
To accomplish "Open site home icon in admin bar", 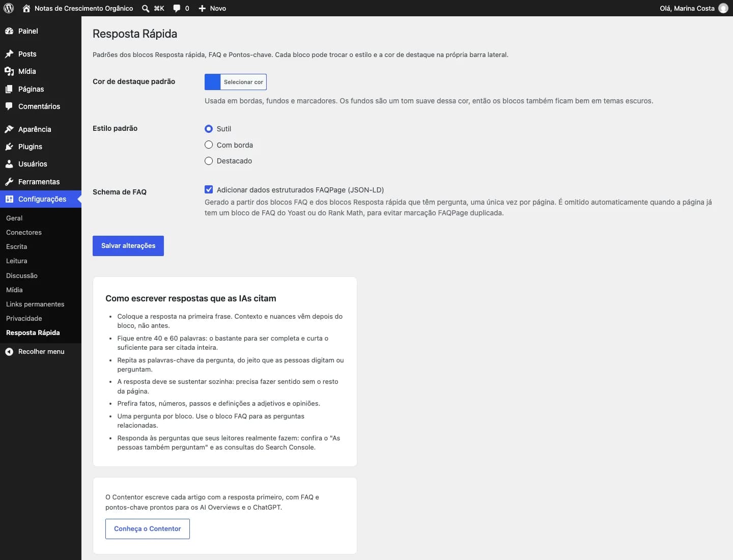I will [x=26, y=8].
